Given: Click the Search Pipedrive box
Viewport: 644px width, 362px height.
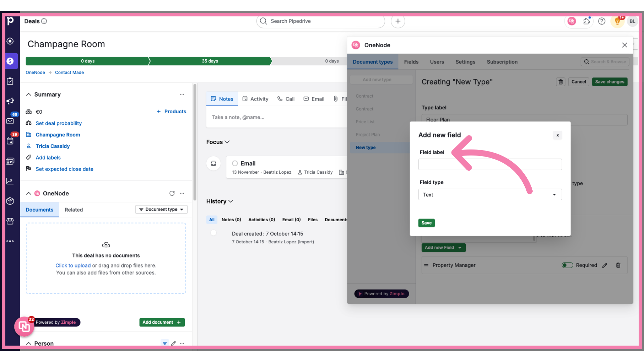Looking at the screenshot, I should [x=321, y=21].
